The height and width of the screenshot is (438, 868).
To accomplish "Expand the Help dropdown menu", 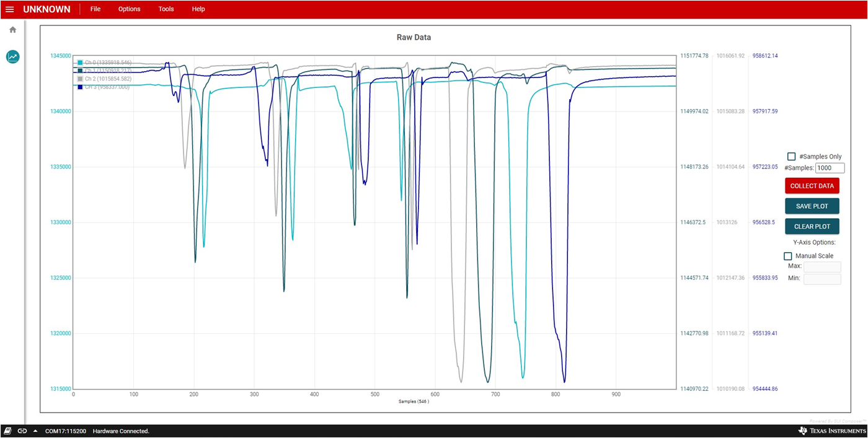I will (x=198, y=9).
